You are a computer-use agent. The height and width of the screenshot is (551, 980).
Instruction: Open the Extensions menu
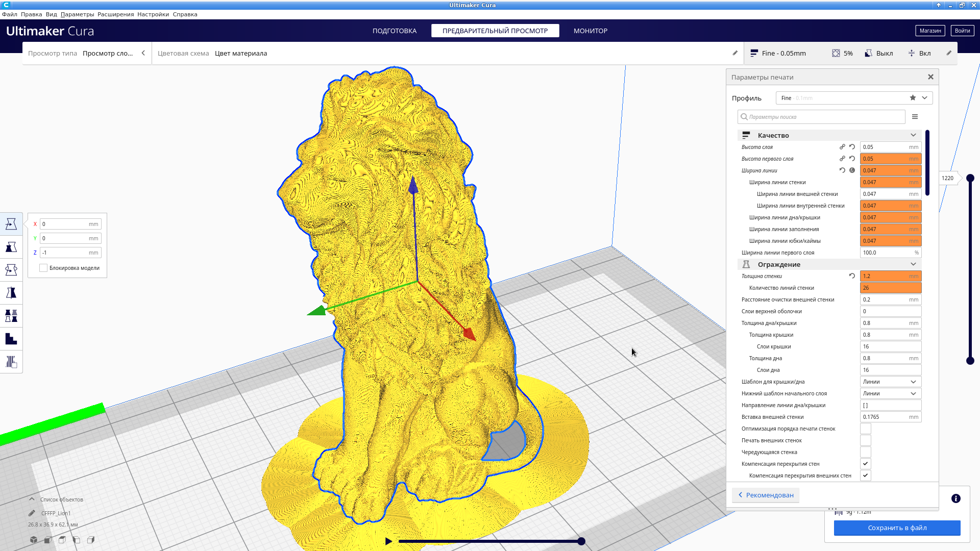[115, 14]
